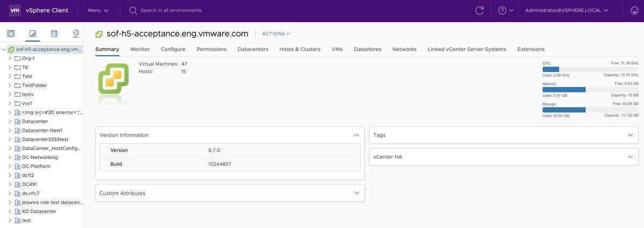
Task: Click the DC-Platform datacenter icon
Action: click(18, 166)
